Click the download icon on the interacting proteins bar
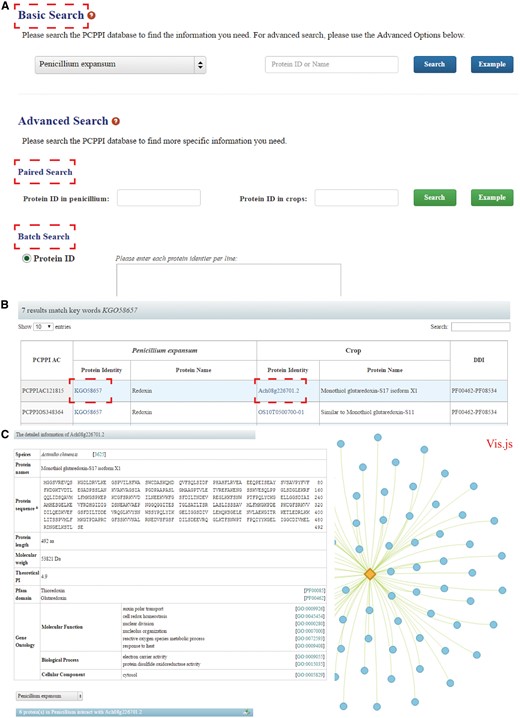The image size is (520, 718). click(247, 712)
